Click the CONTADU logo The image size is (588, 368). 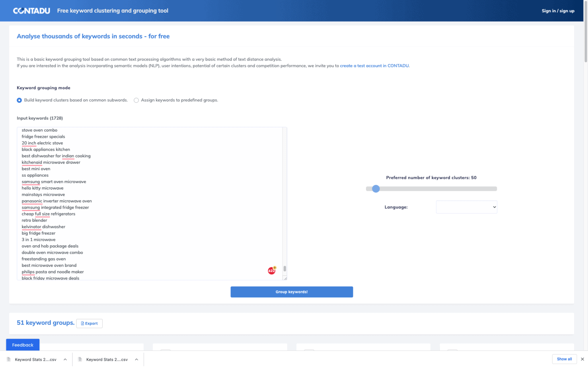pos(31,11)
